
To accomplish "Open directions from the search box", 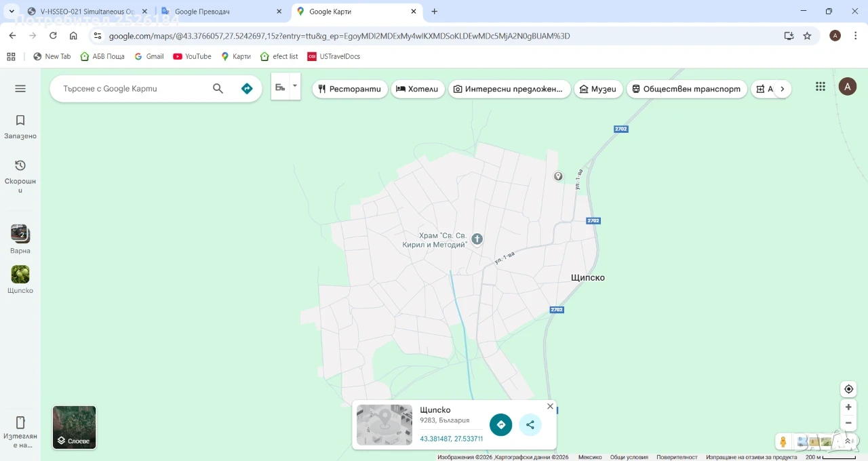I will pos(247,88).
